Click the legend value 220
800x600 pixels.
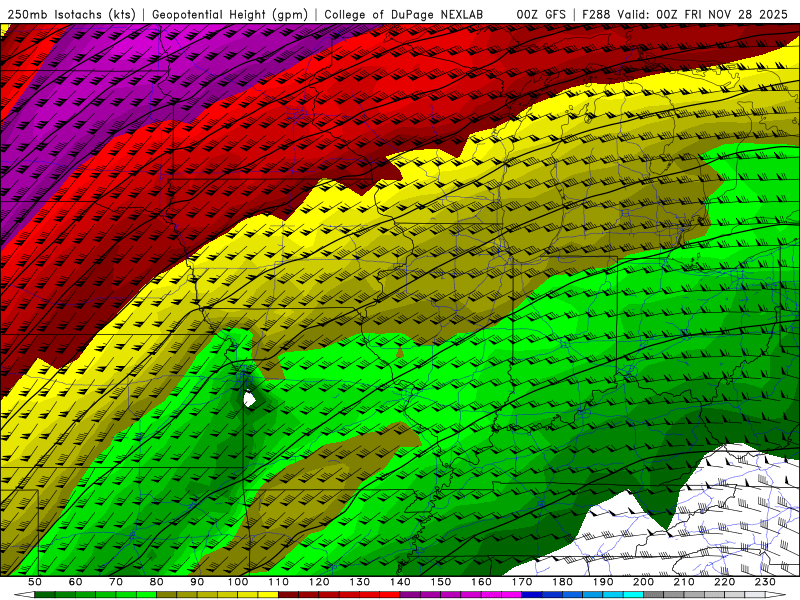pos(724,582)
